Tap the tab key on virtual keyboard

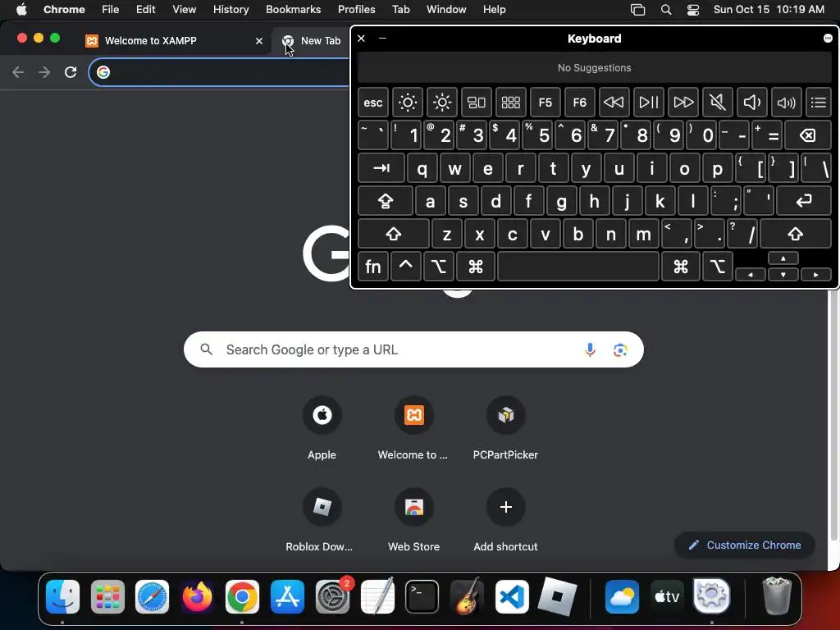[381, 168]
